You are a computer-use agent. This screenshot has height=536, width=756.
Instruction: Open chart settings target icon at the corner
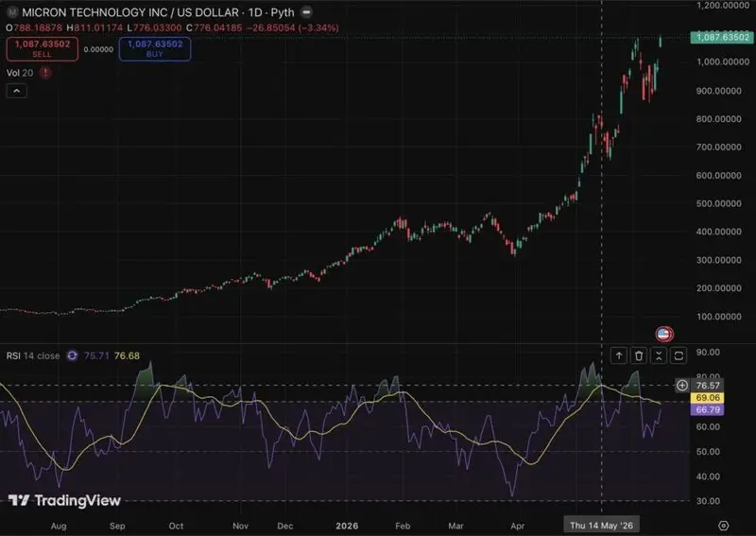click(x=724, y=526)
